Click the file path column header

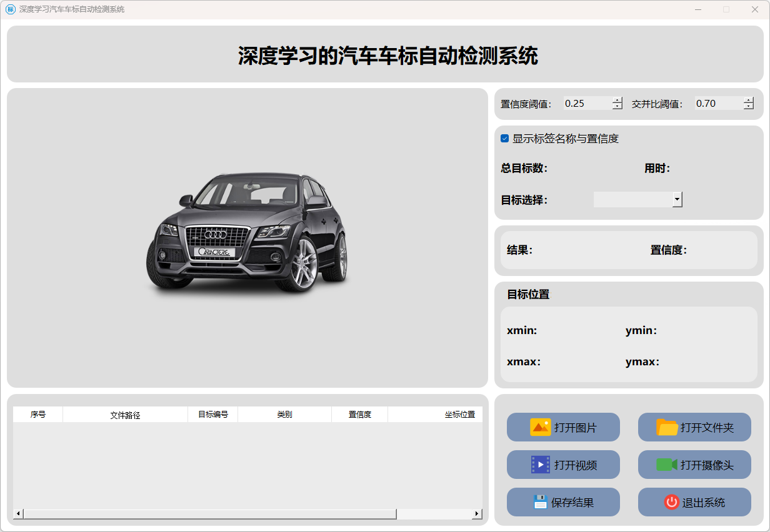(125, 415)
